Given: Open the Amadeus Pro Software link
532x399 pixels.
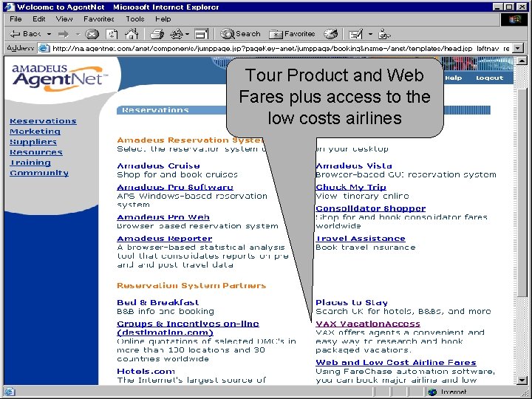Looking at the screenshot, I should [175, 187].
